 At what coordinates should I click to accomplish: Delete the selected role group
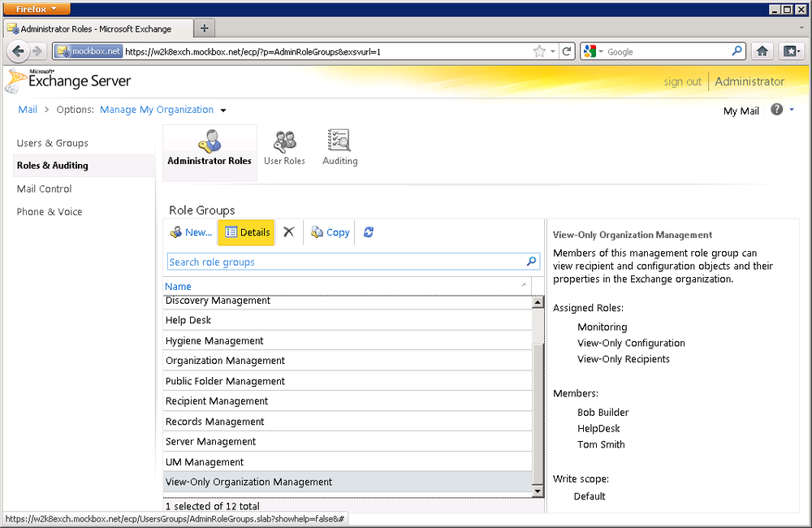[288, 232]
